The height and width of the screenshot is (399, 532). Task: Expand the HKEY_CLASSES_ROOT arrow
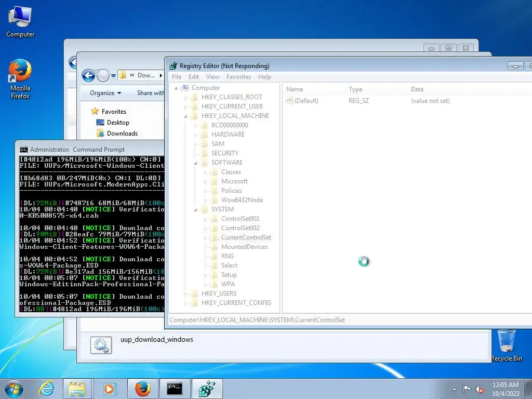click(x=185, y=98)
